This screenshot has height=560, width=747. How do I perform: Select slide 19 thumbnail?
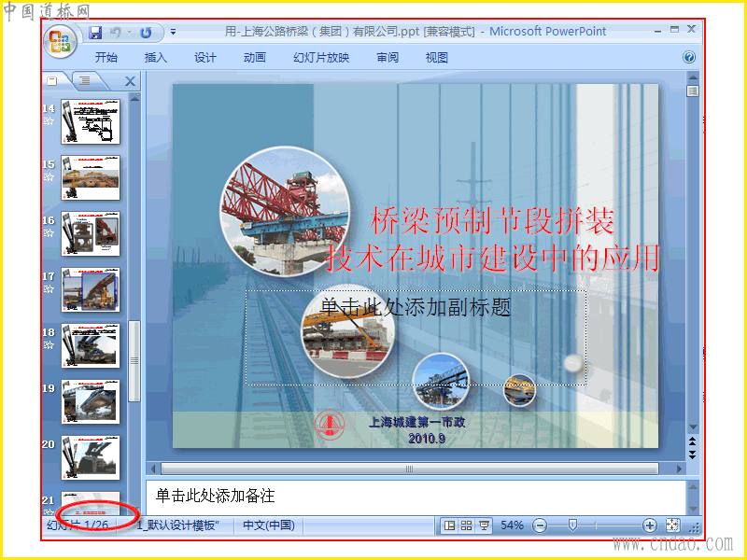[91, 401]
